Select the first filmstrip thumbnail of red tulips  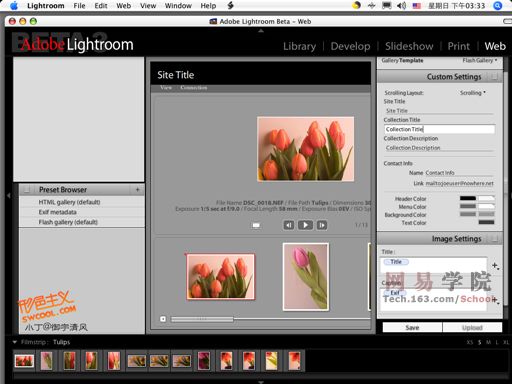24,361
